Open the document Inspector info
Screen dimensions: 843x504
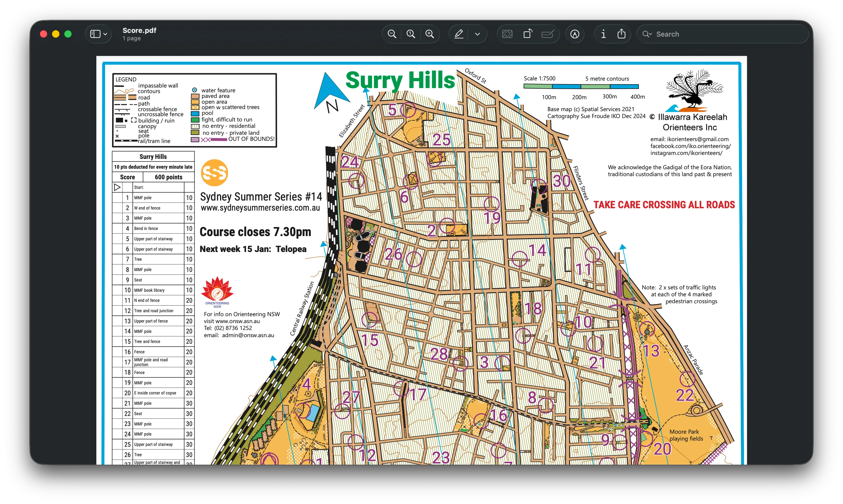[604, 34]
